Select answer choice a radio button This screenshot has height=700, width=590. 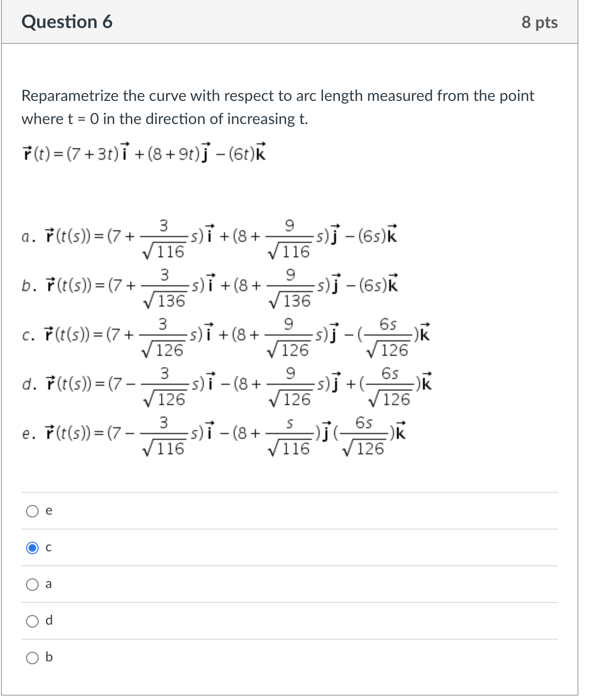pos(32,585)
